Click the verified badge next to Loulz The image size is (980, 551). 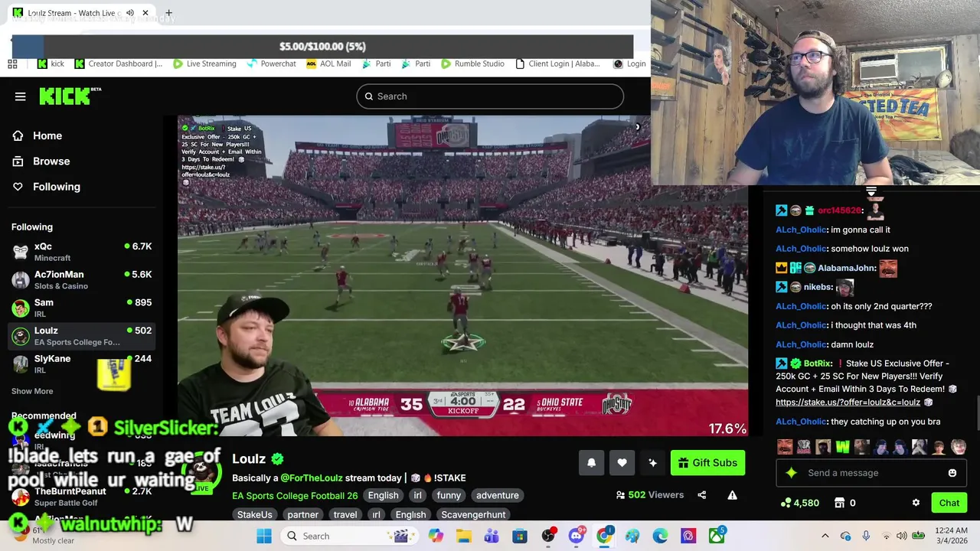tap(277, 458)
